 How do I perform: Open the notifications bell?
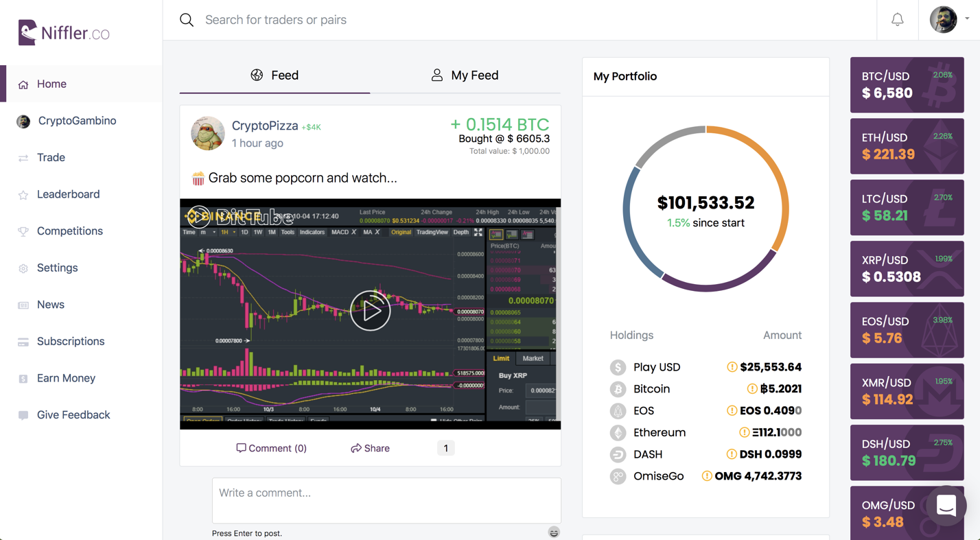click(x=897, y=20)
